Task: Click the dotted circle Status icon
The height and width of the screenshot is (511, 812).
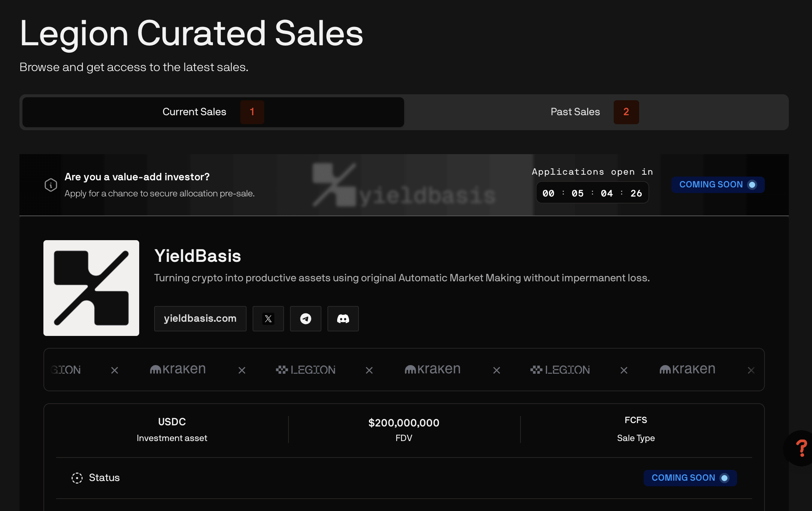Action: (77, 478)
